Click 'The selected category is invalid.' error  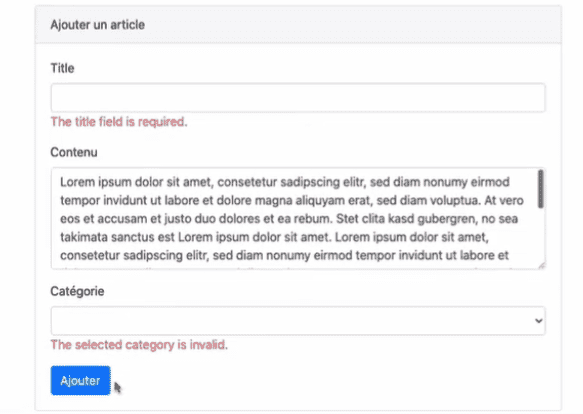139,345
